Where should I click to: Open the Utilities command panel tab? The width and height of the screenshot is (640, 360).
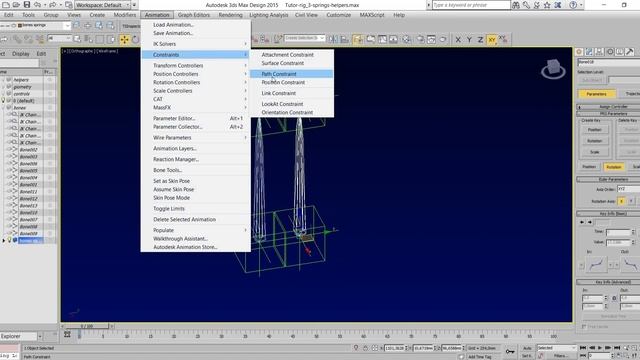tap(630, 52)
